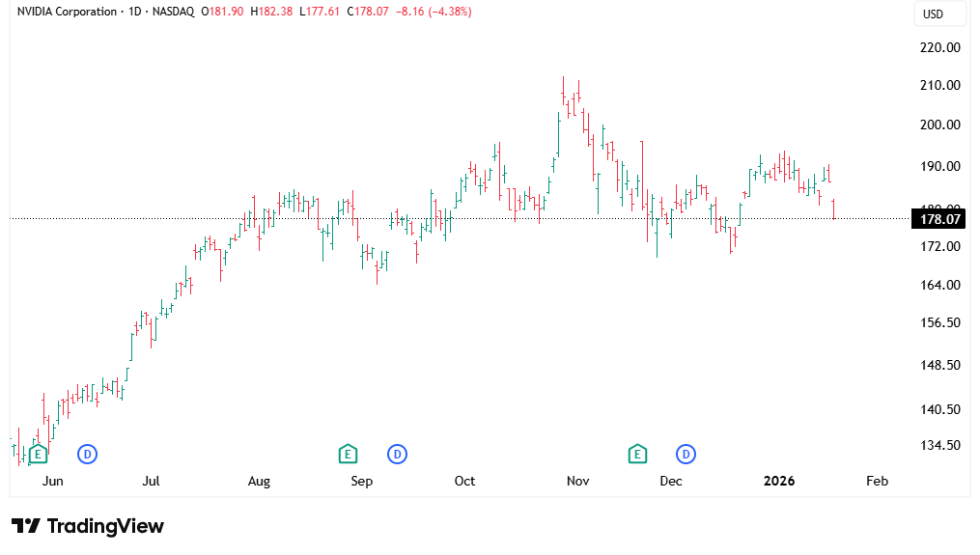Image resolution: width=980 pixels, height=555 pixels.
Task: Open the late August earnings marker
Action: coord(348,454)
